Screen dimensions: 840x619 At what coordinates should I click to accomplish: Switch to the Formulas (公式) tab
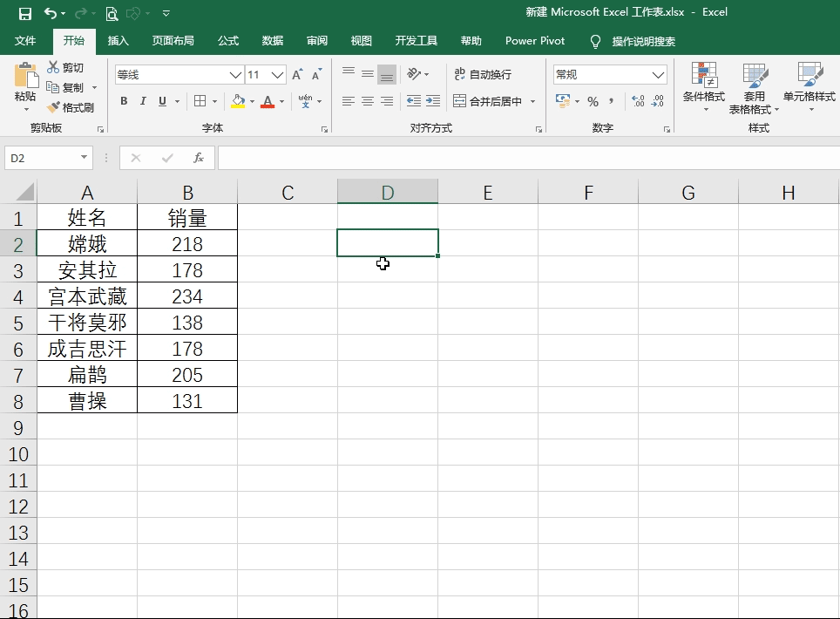(228, 41)
